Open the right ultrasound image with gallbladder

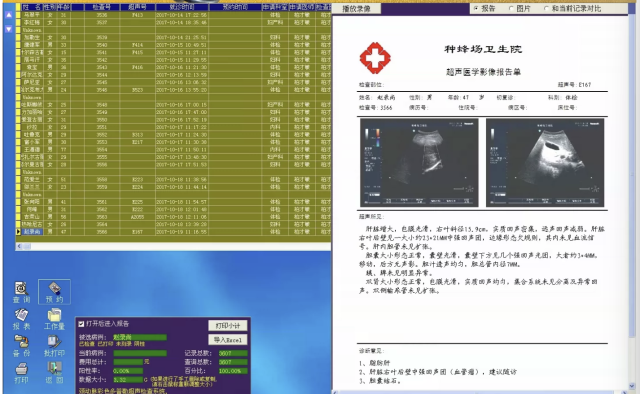click(x=545, y=162)
